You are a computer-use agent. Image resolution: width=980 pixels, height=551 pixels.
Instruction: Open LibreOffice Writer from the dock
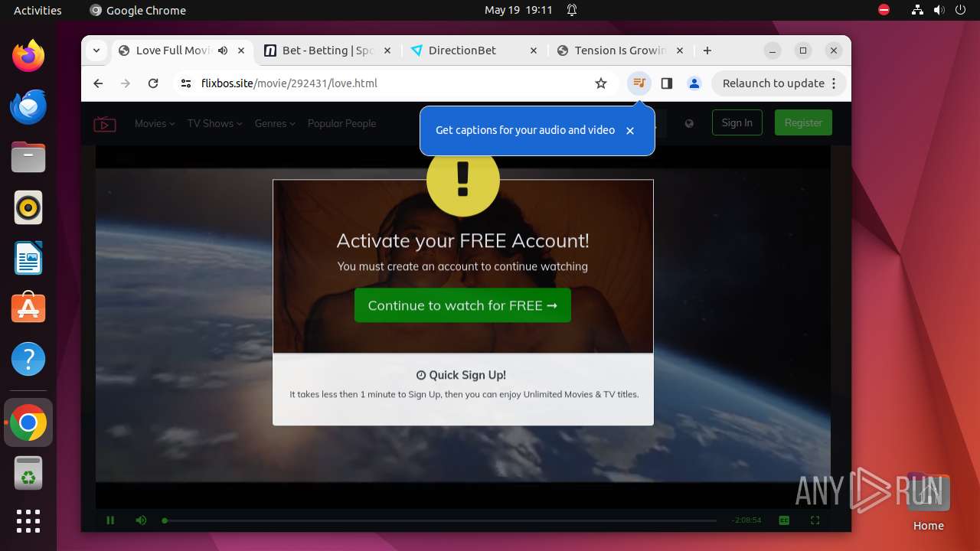[28, 258]
